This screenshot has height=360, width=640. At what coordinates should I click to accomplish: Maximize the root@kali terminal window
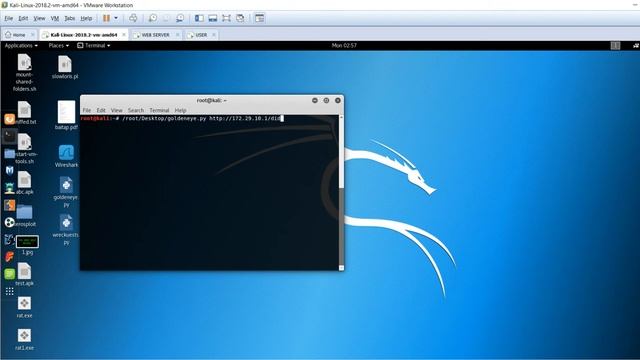[326, 100]
